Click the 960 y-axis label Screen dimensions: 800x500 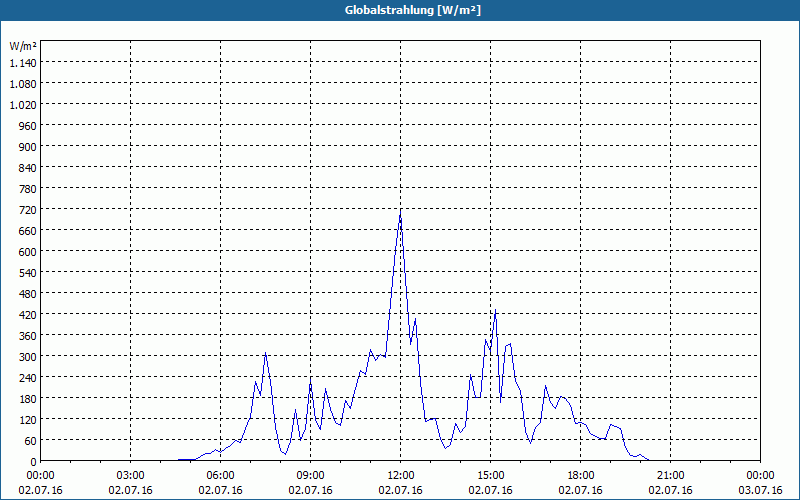click(28, 126)
